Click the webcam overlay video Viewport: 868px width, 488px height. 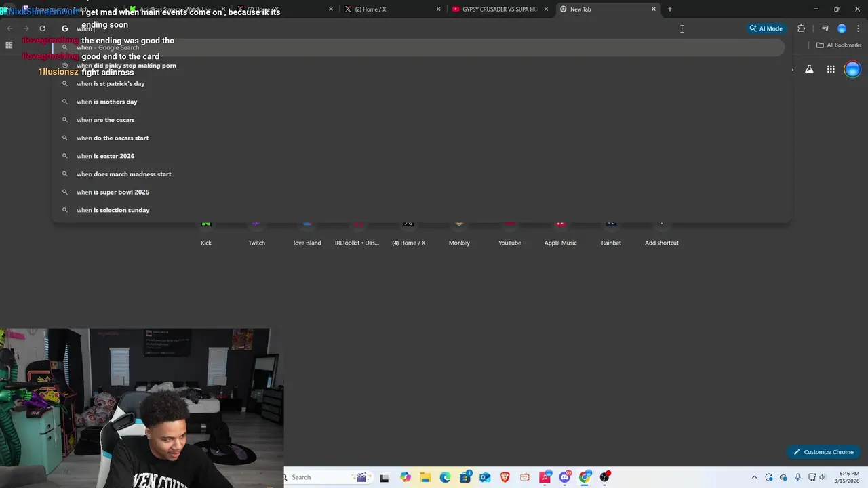pyautogui.click(x=142, y=408)
